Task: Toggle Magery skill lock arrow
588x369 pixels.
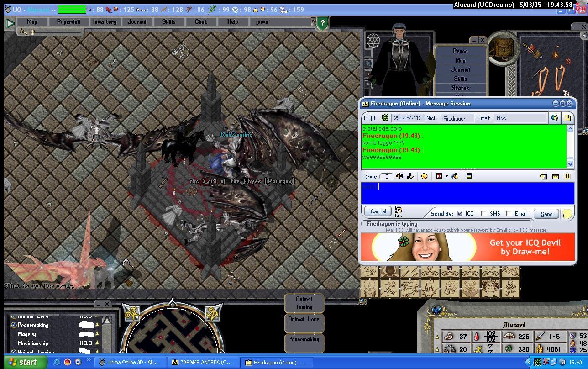Action: coord(97,334)
